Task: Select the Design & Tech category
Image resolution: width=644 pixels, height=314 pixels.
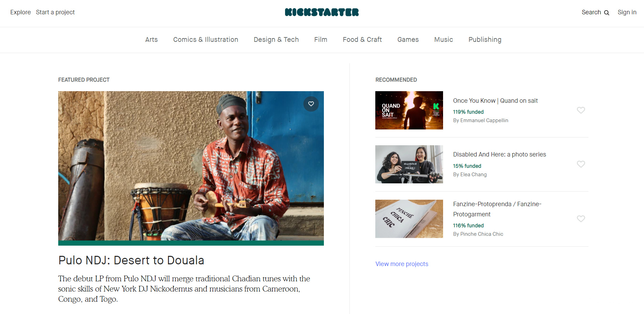Action: click(x=276, y=39)
